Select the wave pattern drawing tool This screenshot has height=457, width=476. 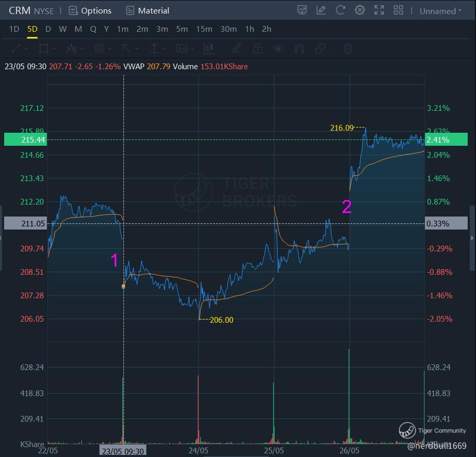click(71, 48)
